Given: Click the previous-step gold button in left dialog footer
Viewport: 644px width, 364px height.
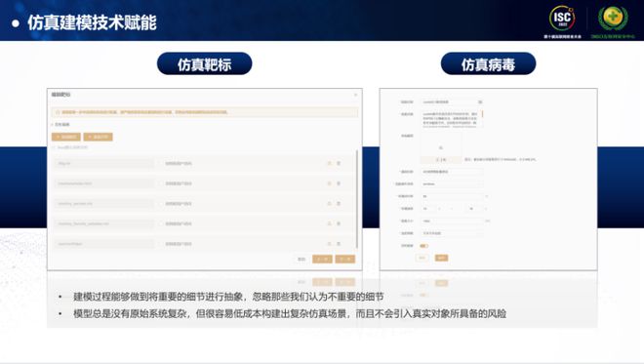Looking at the screenshot, I should pyautogui.click(x=322, y=260).
